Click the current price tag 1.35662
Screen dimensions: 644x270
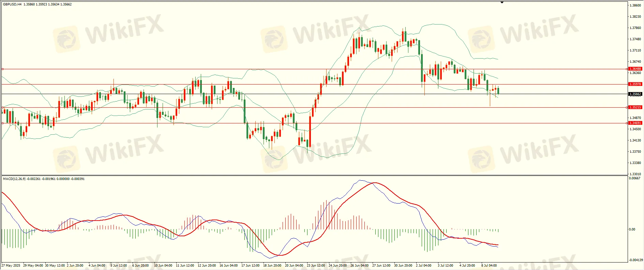[635, 94]
